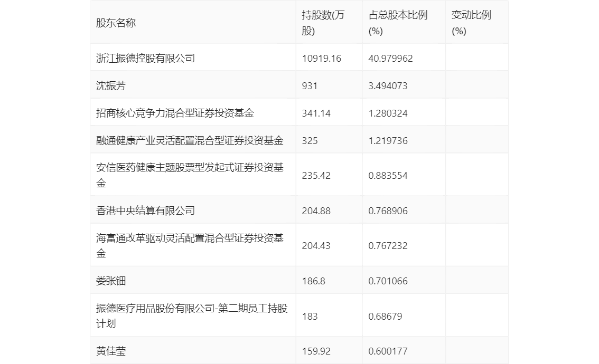The image size is (599, 364).
Task: Click percentage 0.701066
Action: (x=388, y=281)
